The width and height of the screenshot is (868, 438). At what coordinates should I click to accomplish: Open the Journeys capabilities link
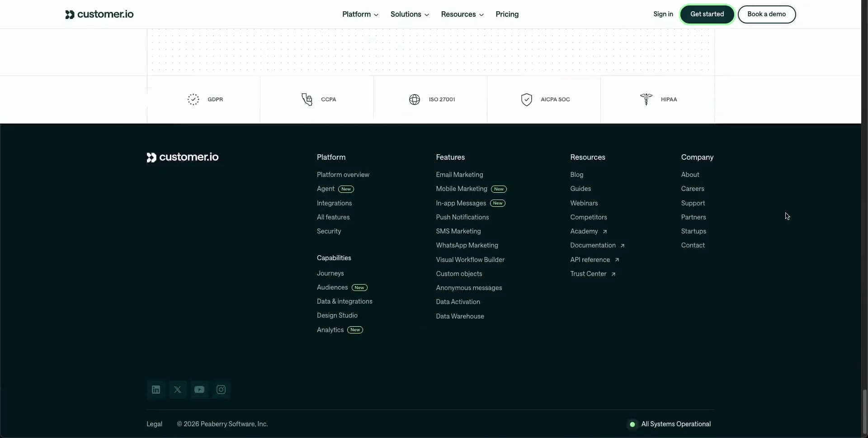(x=330, y=273)
